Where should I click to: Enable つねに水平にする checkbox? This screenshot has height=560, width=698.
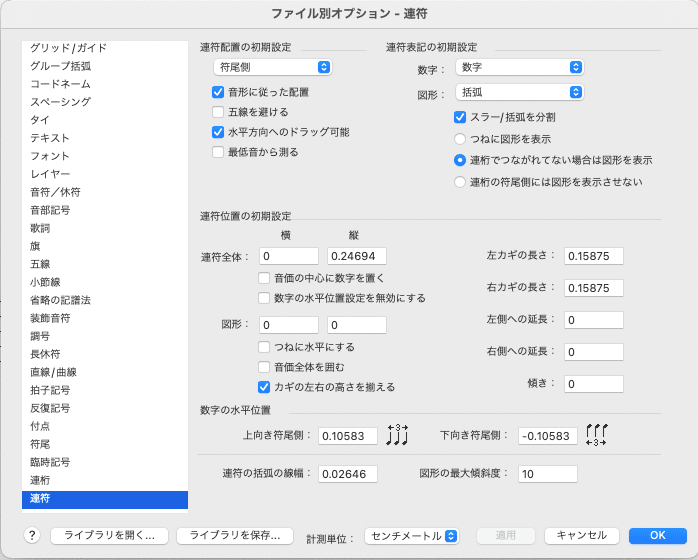coord(264,347)
